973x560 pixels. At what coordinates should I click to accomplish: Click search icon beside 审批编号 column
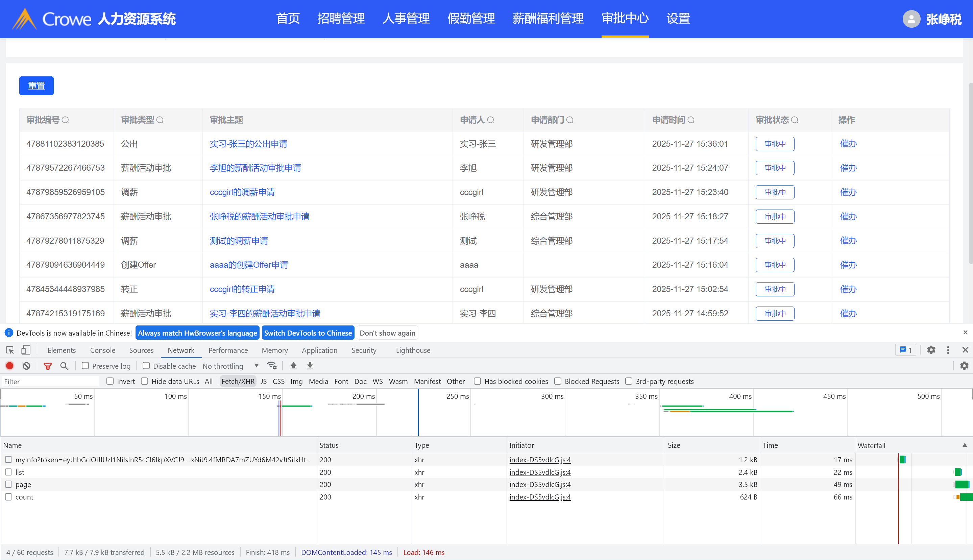65,120
